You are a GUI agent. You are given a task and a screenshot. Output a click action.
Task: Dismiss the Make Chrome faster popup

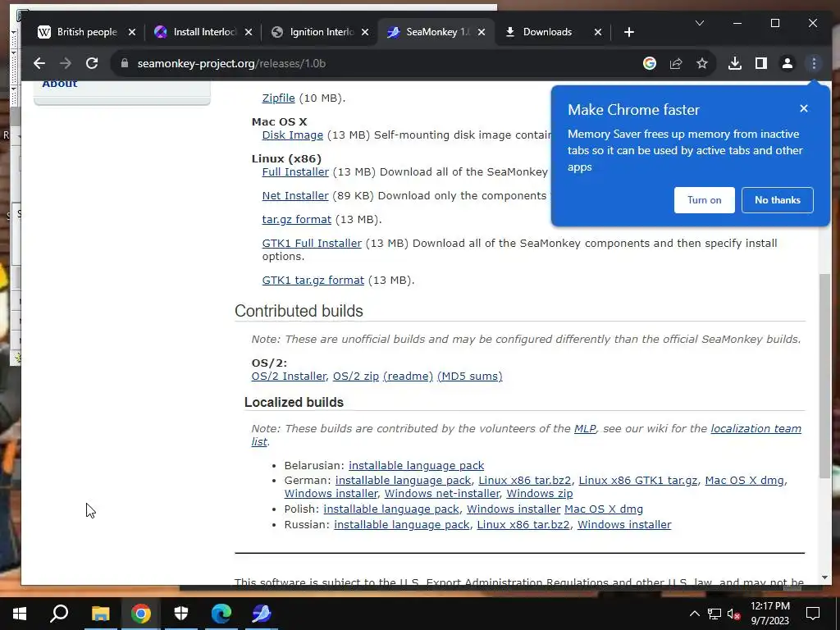[804, 108]
